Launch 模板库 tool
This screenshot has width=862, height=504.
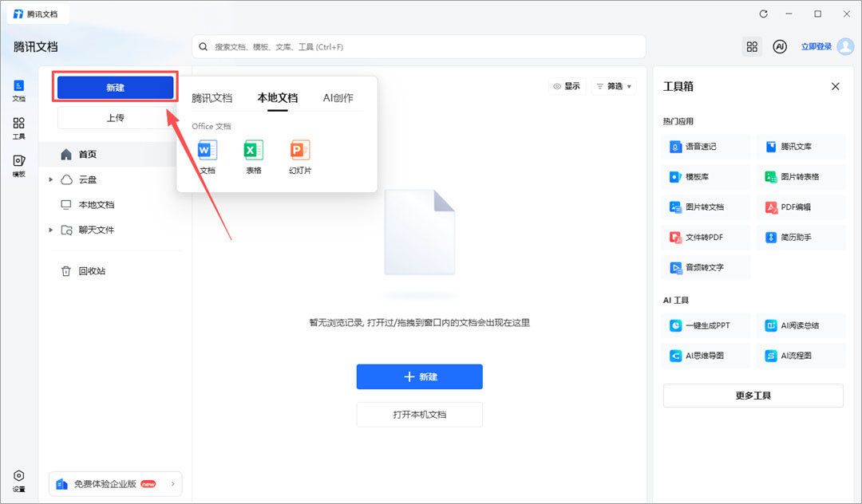pos(706,177)
